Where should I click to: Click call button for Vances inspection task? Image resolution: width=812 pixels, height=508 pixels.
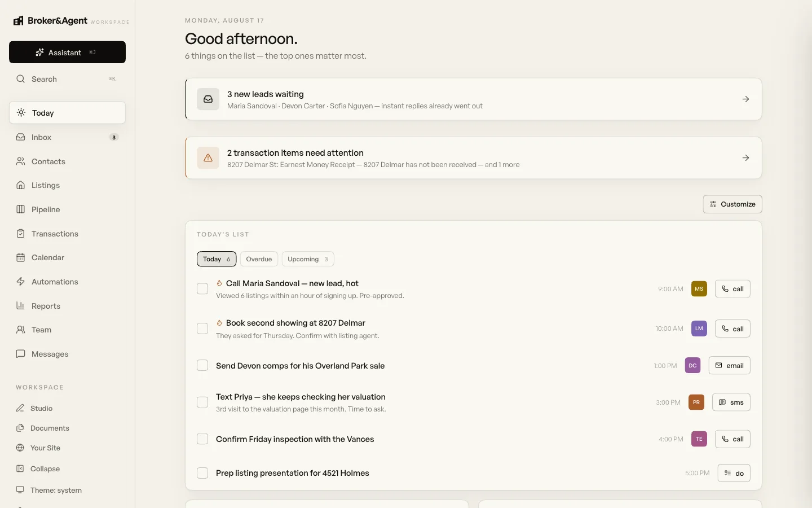click(732, 439)
